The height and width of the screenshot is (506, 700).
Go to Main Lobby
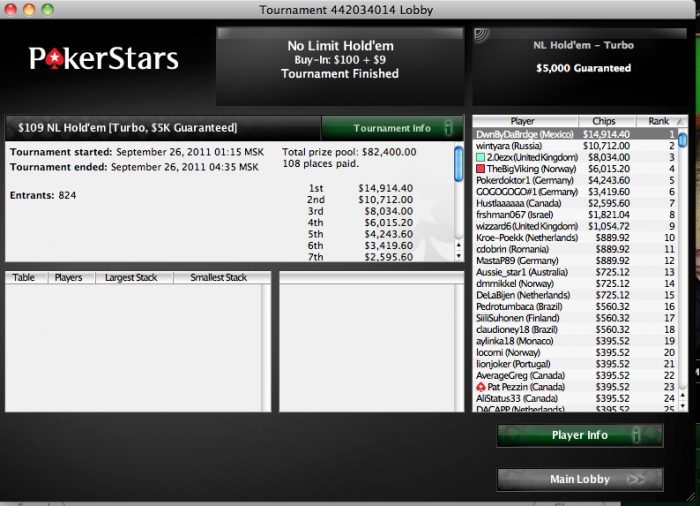580,479
